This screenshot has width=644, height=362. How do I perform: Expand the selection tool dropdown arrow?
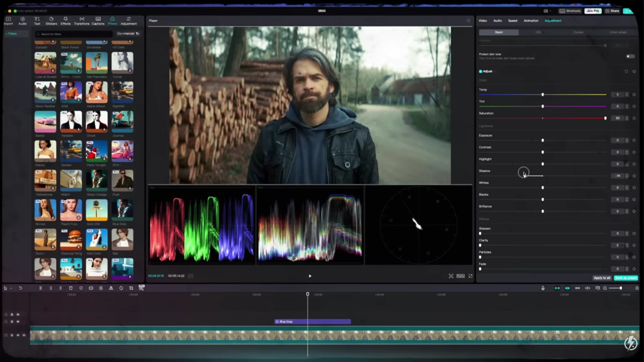click(11, 288)
